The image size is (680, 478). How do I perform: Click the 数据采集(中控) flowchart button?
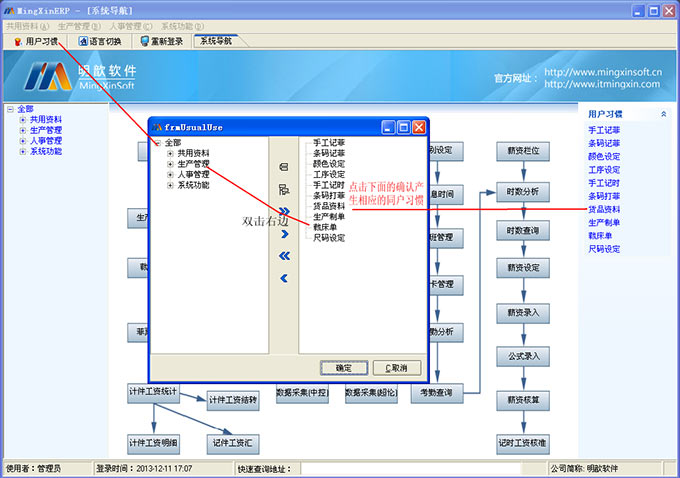303,393
